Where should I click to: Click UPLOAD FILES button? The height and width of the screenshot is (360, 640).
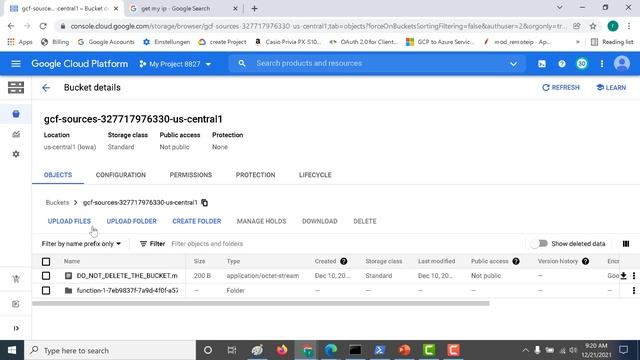coord(69,221)
